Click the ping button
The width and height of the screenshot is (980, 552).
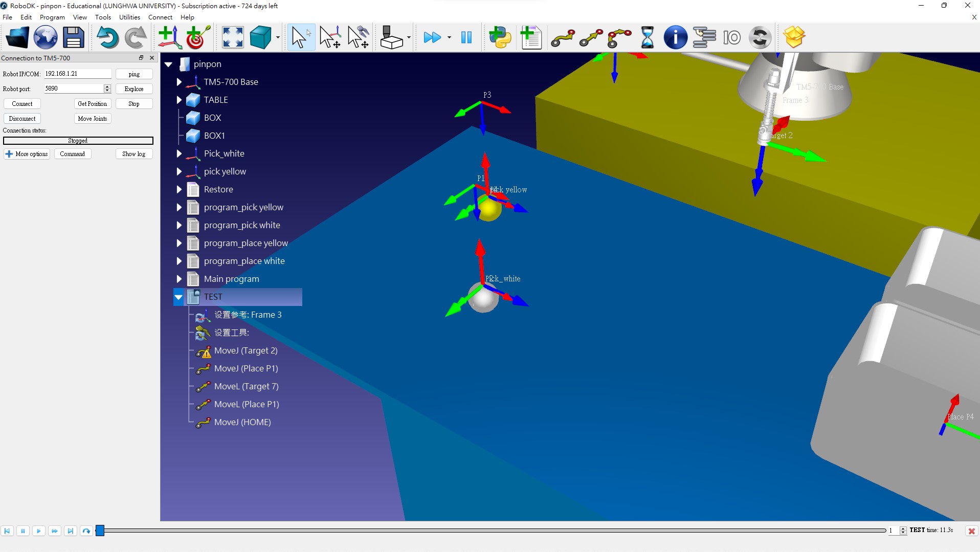click(x=134, y=74)
